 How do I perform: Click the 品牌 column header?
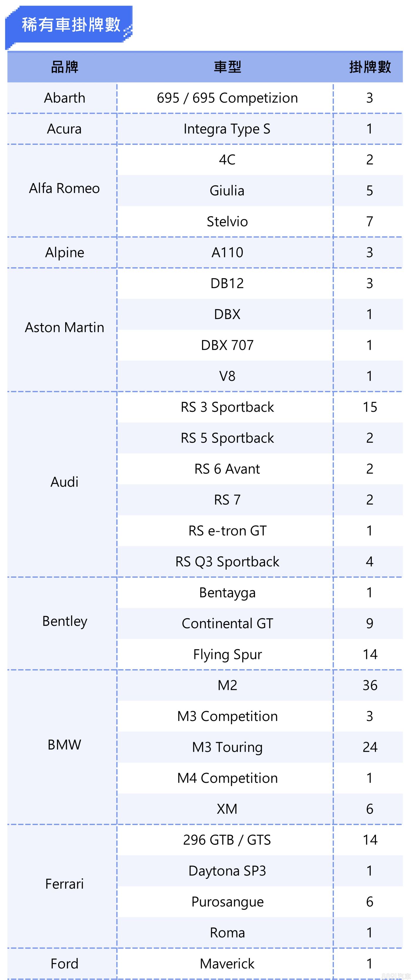65,67
